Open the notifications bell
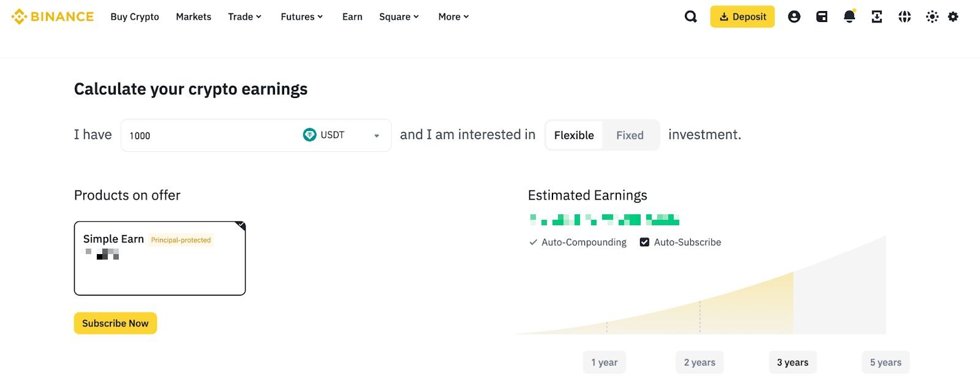Image resolution: width=980 pixels, height=390 pixels. [849, 17]
